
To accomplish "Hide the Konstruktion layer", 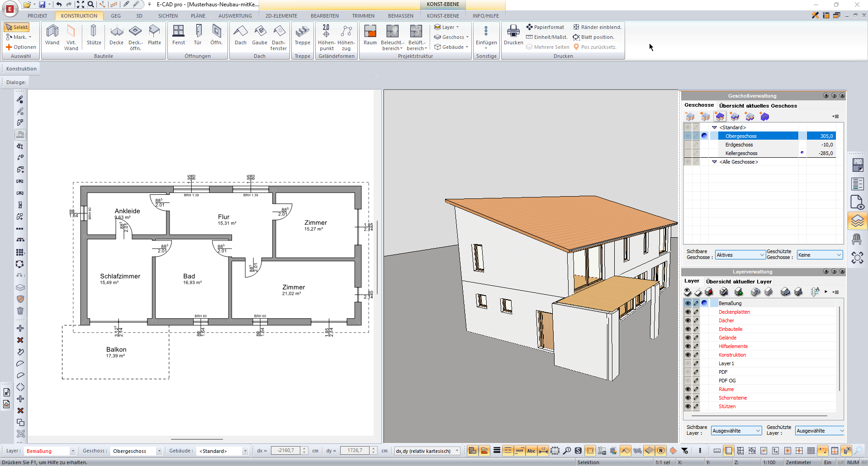I will point(688,355).
